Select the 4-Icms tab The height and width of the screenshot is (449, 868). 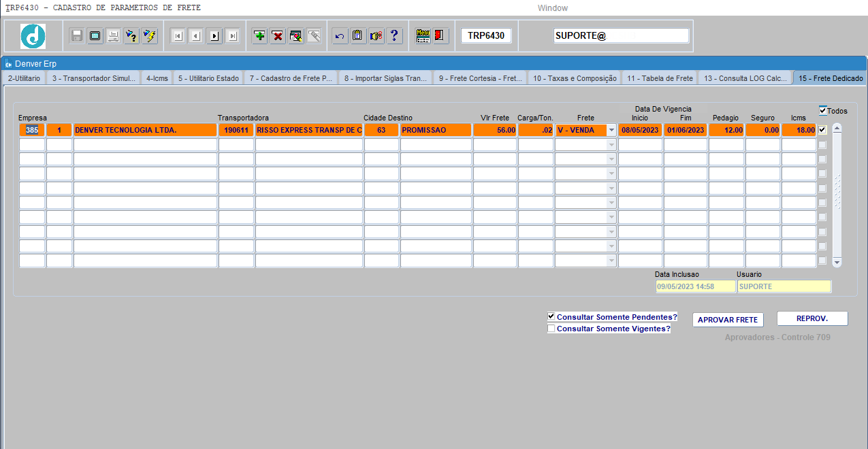[x=157, y=78]
